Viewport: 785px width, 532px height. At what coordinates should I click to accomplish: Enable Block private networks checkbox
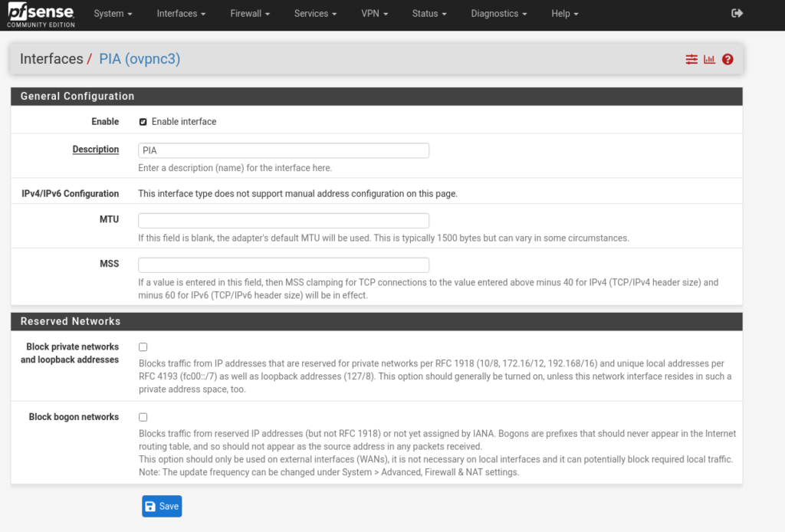point(143,347)
